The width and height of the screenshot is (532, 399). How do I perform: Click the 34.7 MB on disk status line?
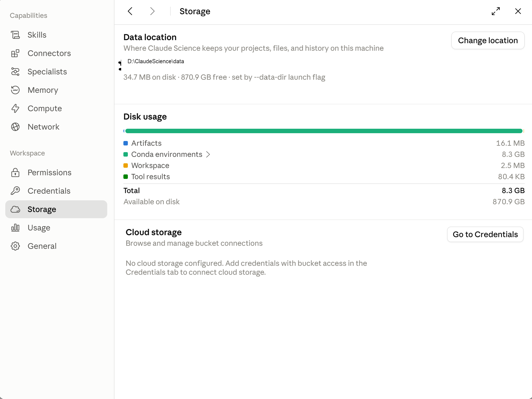[224, 77]
